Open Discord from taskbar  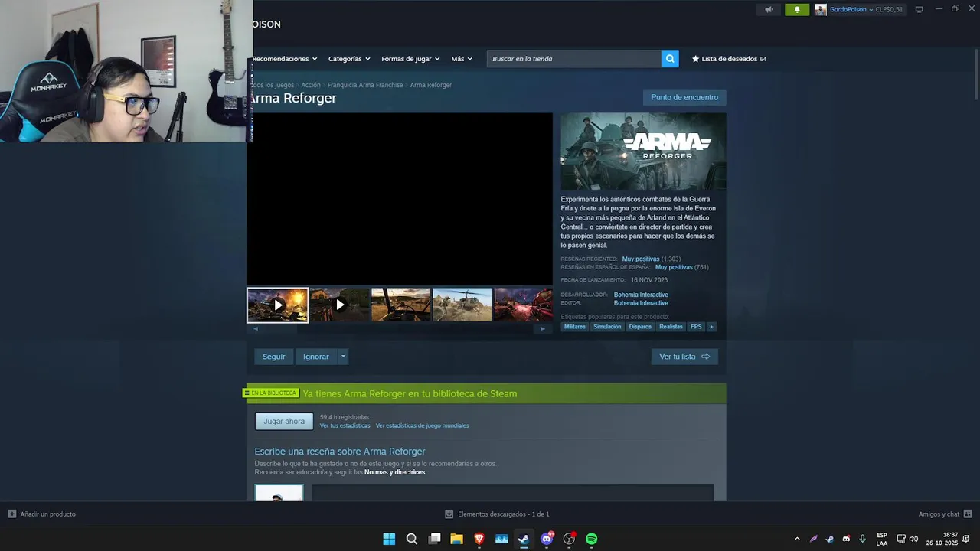[x=547, y=539]
